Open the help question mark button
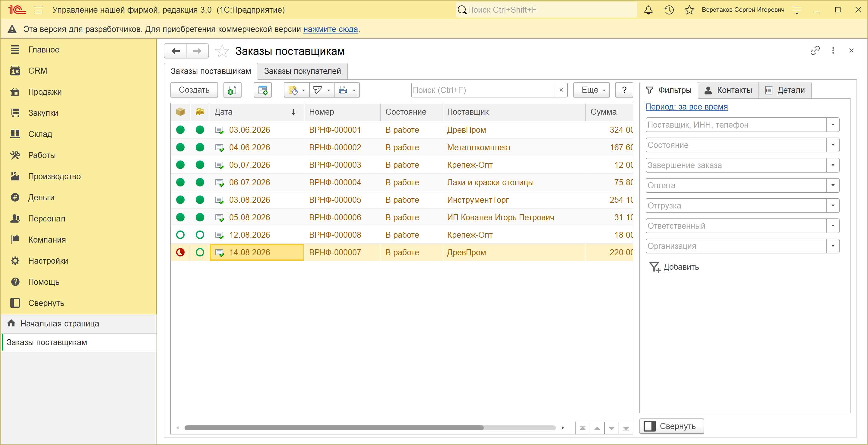Screen dimensions: 868x445 click(x=624, y=90)
